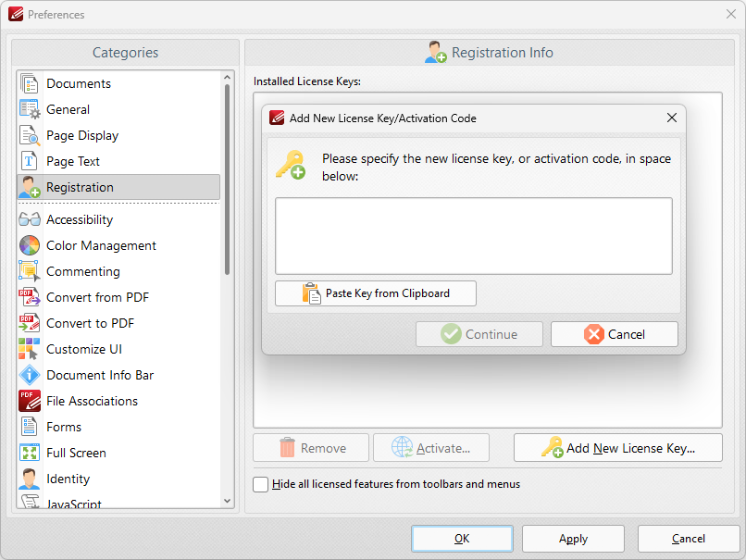746x560 pixels.
Task: Close the Preferences window
Action: pos(731,14)
